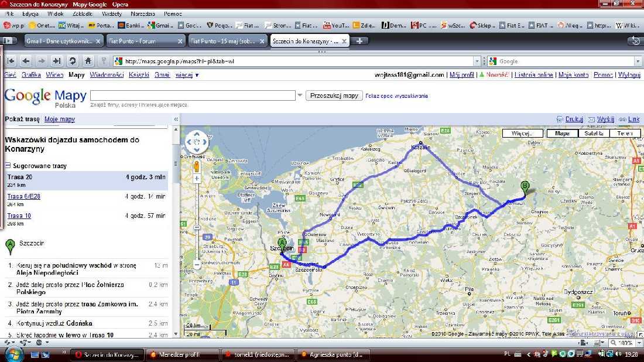Screen dimensions: 644x362
Task: Expand the więcej dropdown menu
Action: pos(187,75)
